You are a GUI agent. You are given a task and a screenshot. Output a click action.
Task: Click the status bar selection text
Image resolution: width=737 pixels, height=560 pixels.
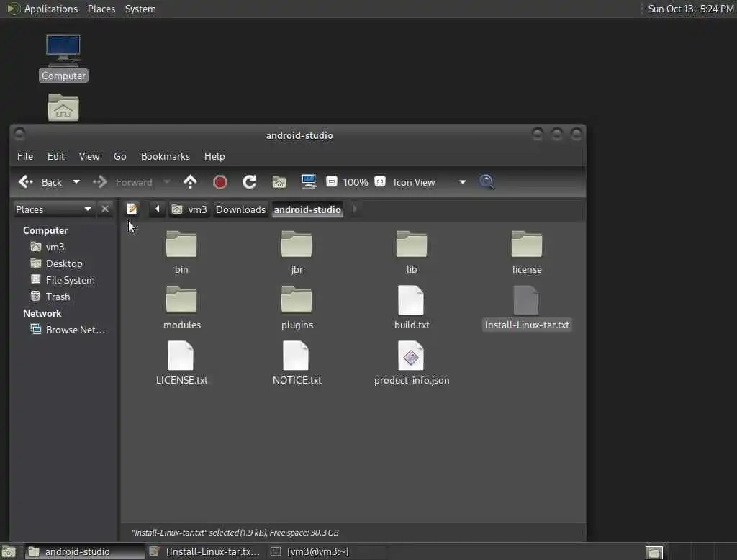click(235, 533)
